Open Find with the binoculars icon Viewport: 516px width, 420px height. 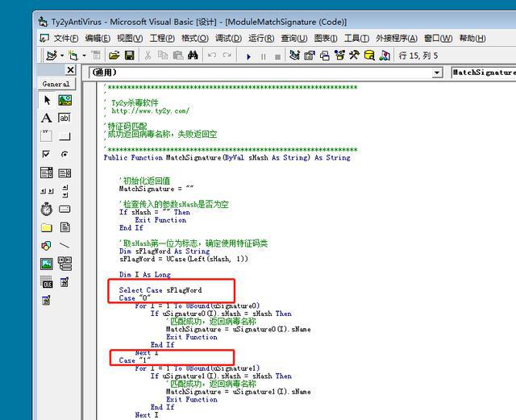[x=193, y=56]
